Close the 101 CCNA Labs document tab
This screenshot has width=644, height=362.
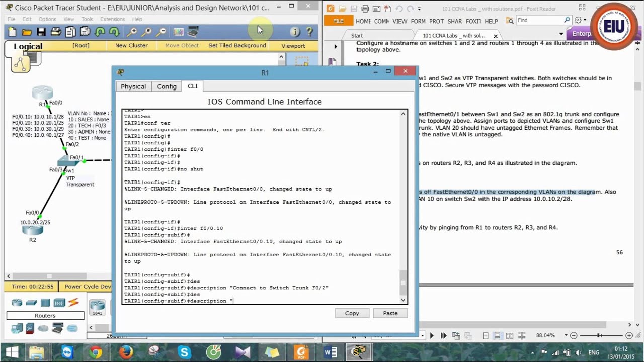(x=496, y=36)
